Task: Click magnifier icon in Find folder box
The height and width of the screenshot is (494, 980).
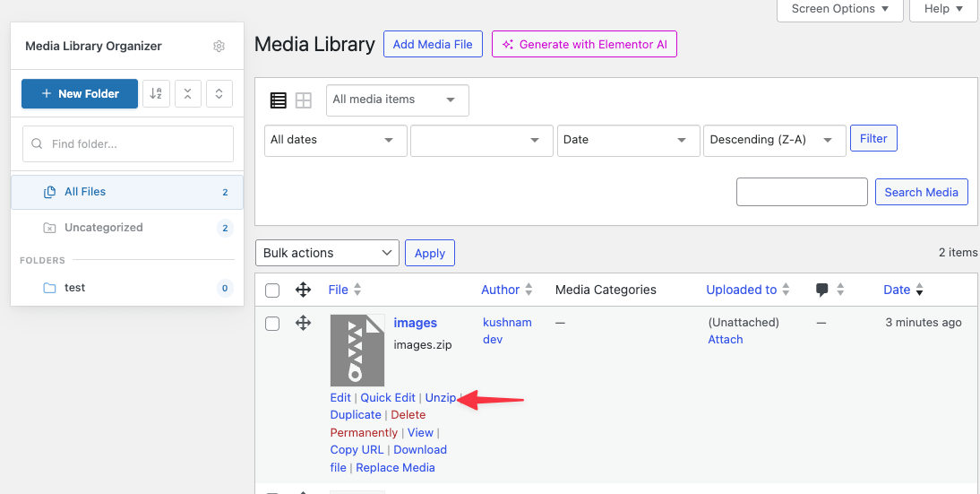Action: point(37,143)
